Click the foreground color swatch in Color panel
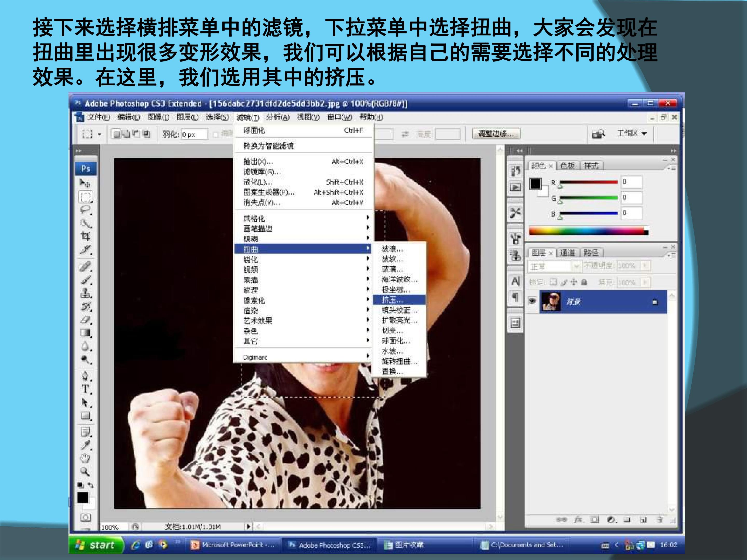The width and height of the screenshot is (747, 560). (x=535, y=184)
